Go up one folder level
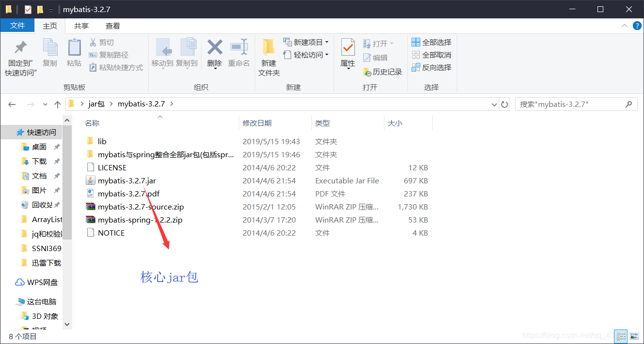Image resolution: width=644 pixels, height=344 pixels. click(58, 104)
